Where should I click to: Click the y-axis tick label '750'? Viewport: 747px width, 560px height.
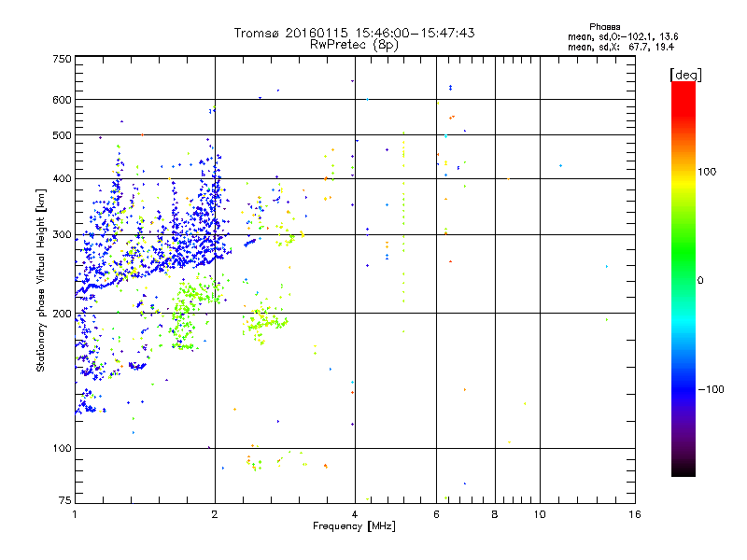pyautogui.click(x=62, y=59)
